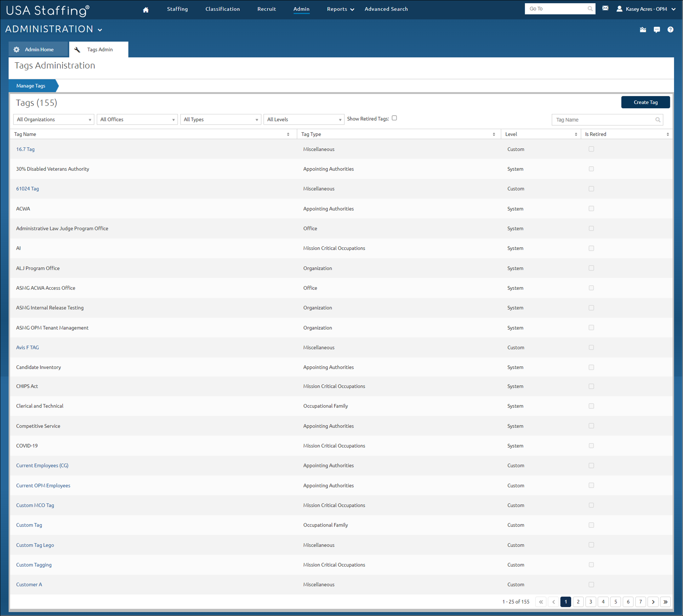Check the Is Retired box for COVID-19
The height and width of the screenshot is (616, 683).
[591, 446]
